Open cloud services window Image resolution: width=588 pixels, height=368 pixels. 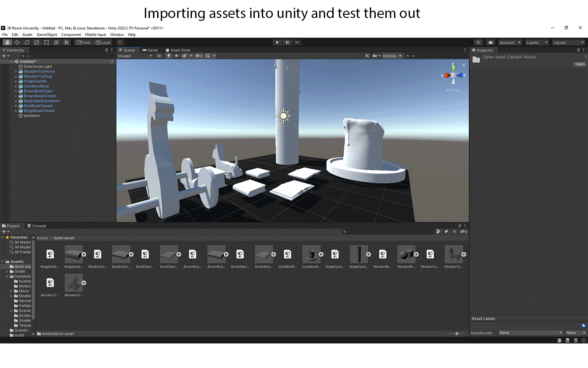pos(490,43)
